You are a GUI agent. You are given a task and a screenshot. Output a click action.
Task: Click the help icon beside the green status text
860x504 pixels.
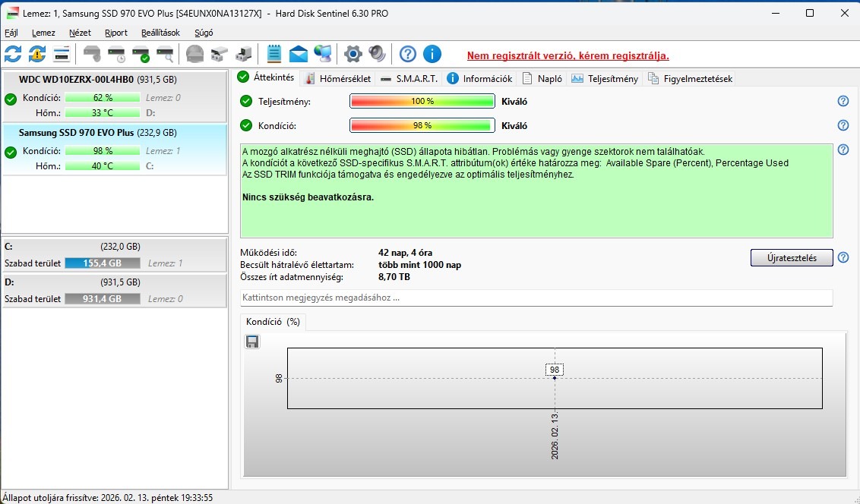click(x=843, y=150)
